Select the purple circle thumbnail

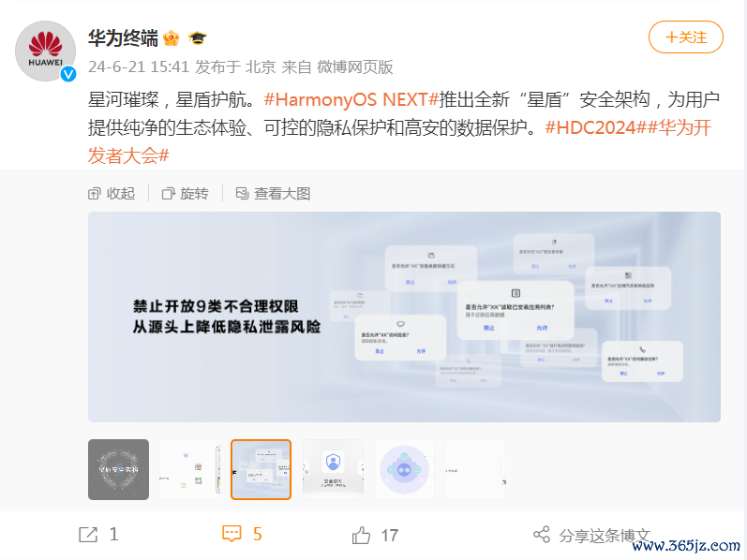coord(405,469)
